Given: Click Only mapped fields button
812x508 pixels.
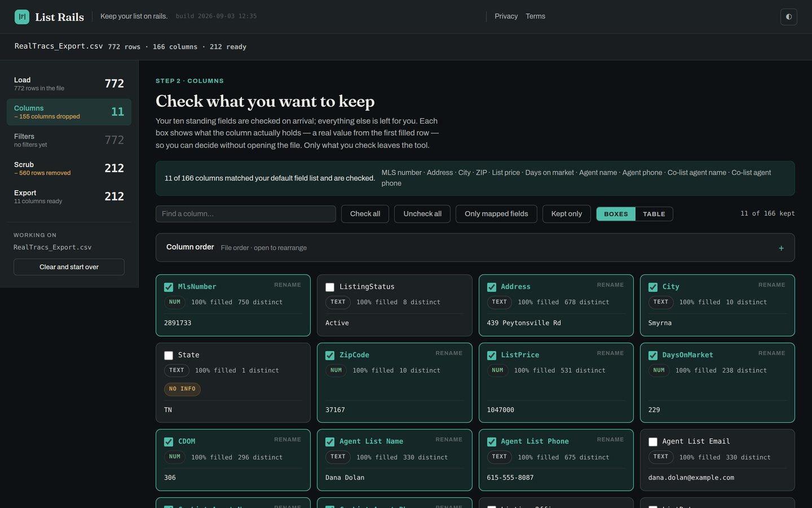Looking at the screenshot, I should [x=496, y=214].
